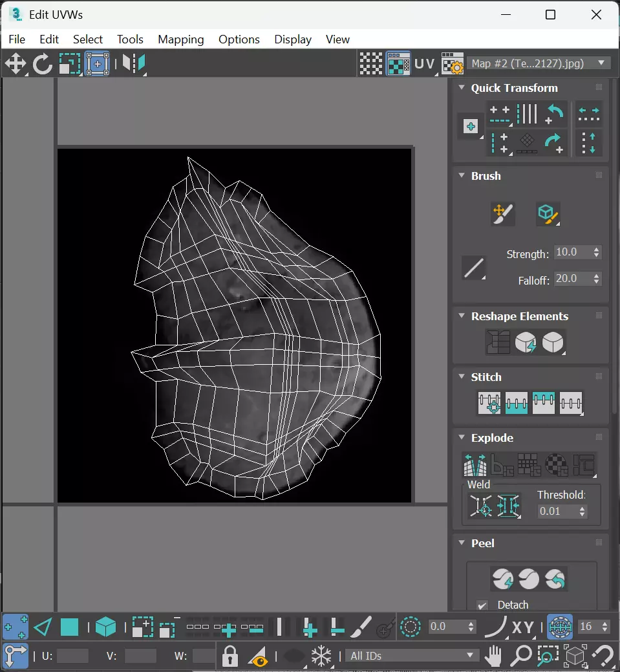
Task: Click Space Horizontally icon
Action: click(589, 114)
